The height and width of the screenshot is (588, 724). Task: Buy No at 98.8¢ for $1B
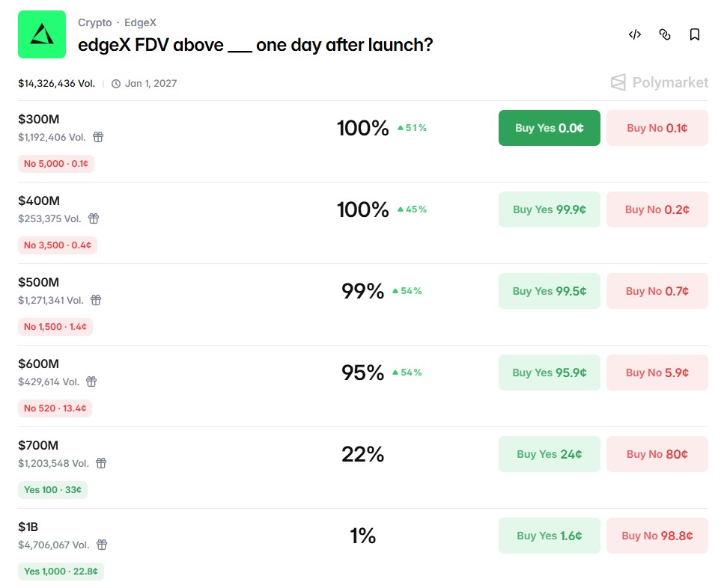tap(657, 536)
